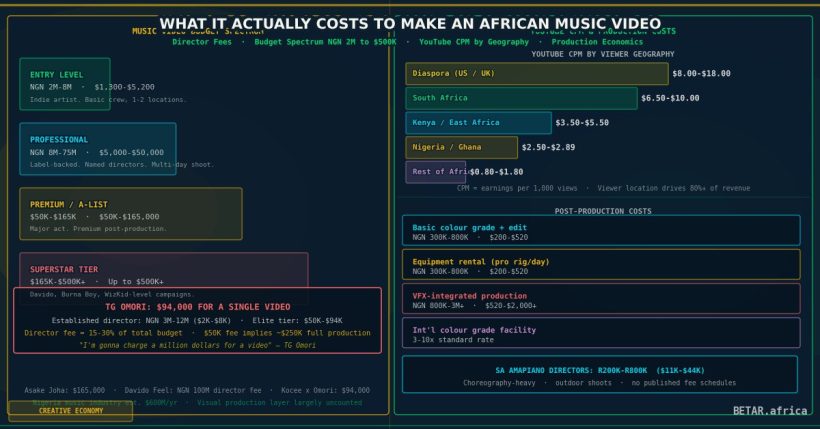Screen dimensions: 820x429
Task: Click the TG Omori million dollars quote
Action: (x=198, y=345)
